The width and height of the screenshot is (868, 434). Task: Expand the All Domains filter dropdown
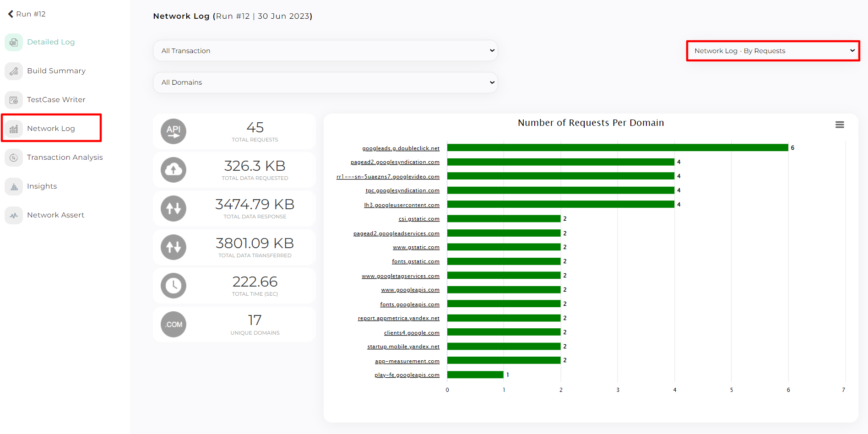coord(325,82)
